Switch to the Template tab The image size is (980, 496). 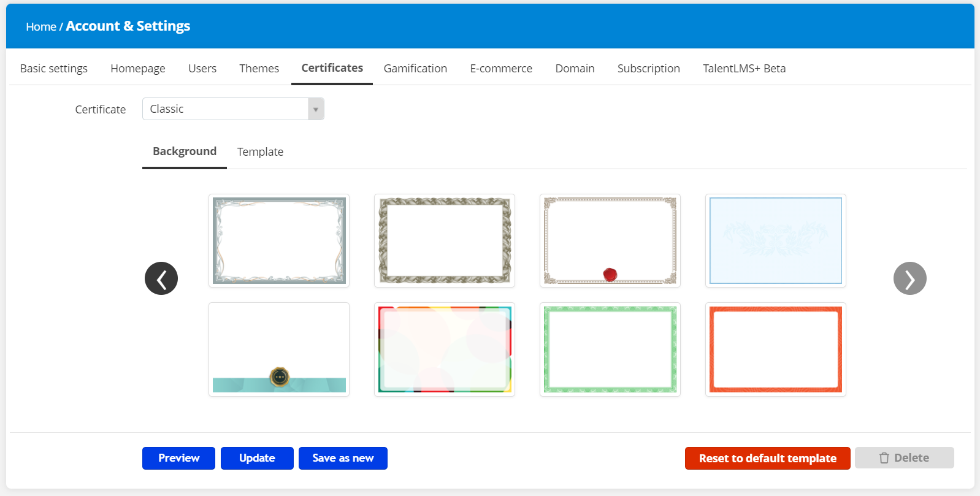(260, 152)
